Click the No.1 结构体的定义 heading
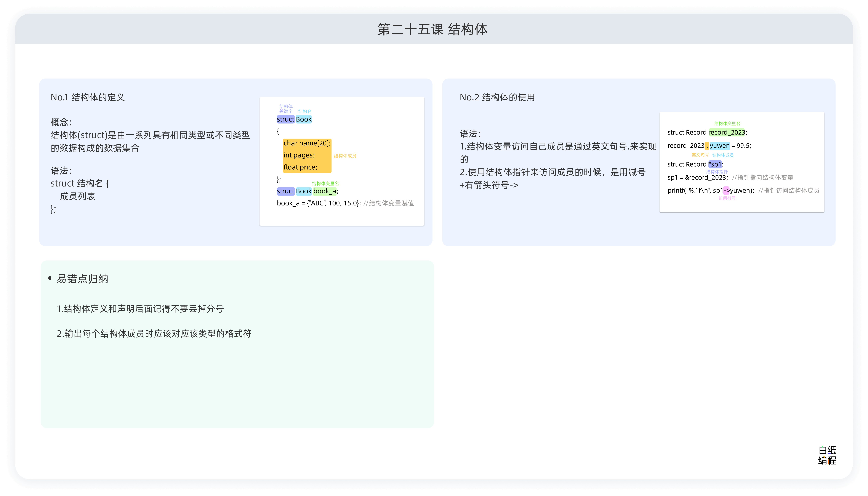The width and height of the screenshot is (868, 496). (x=88, y=97)
